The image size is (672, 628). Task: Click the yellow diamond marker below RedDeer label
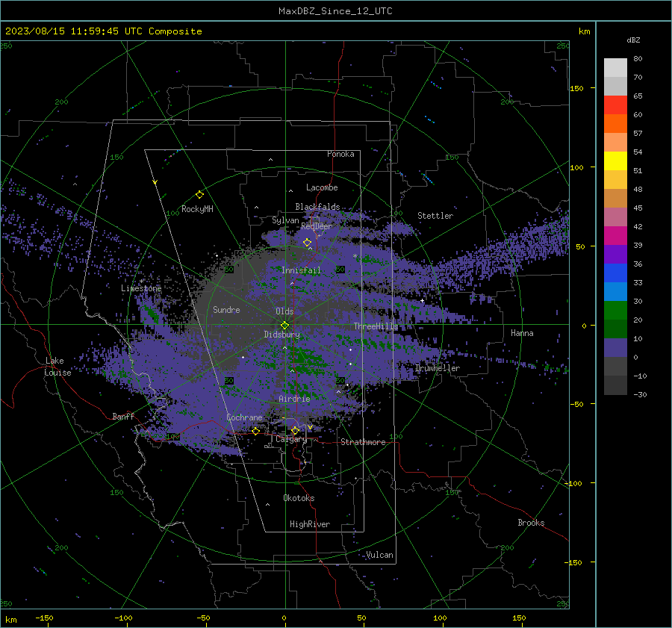(307, 243)
